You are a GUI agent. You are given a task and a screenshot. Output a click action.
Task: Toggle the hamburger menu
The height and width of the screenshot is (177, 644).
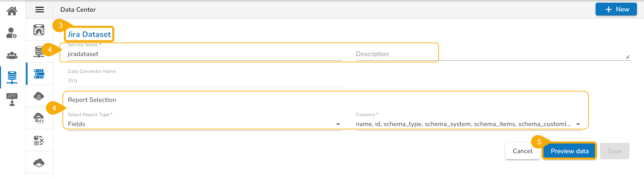[x=40, y=10]
